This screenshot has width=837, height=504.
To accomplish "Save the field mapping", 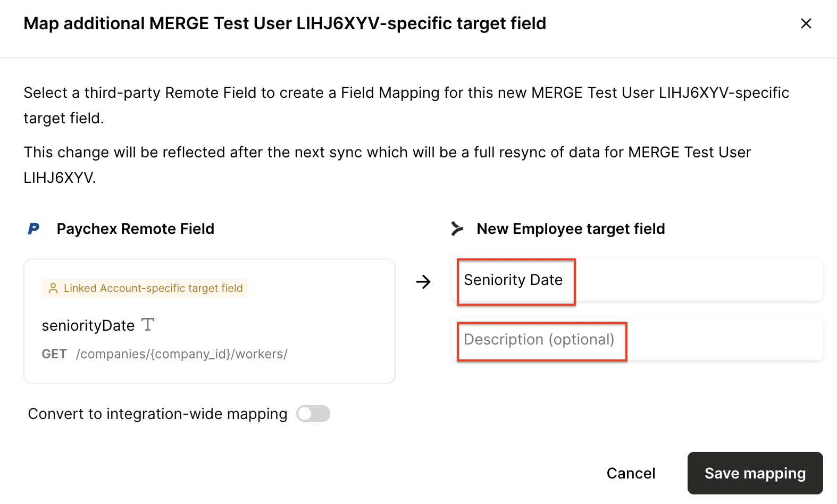I will tap(755, 473).
